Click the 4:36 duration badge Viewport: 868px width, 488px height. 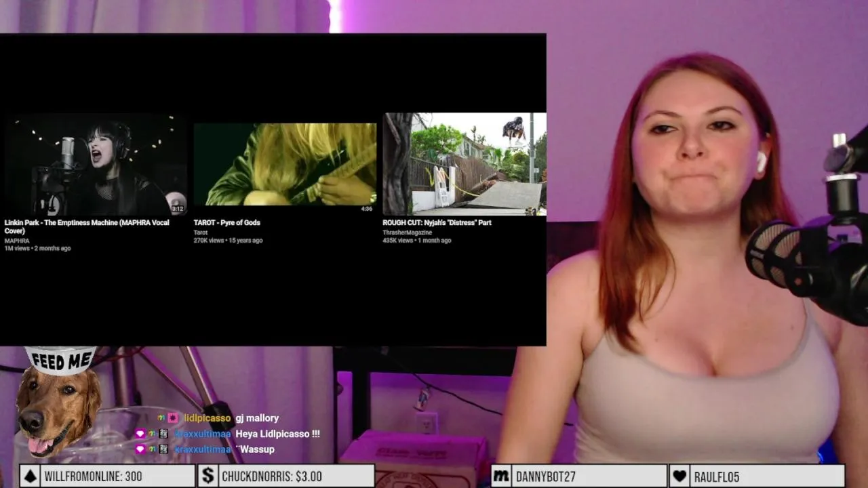[367, 209]
